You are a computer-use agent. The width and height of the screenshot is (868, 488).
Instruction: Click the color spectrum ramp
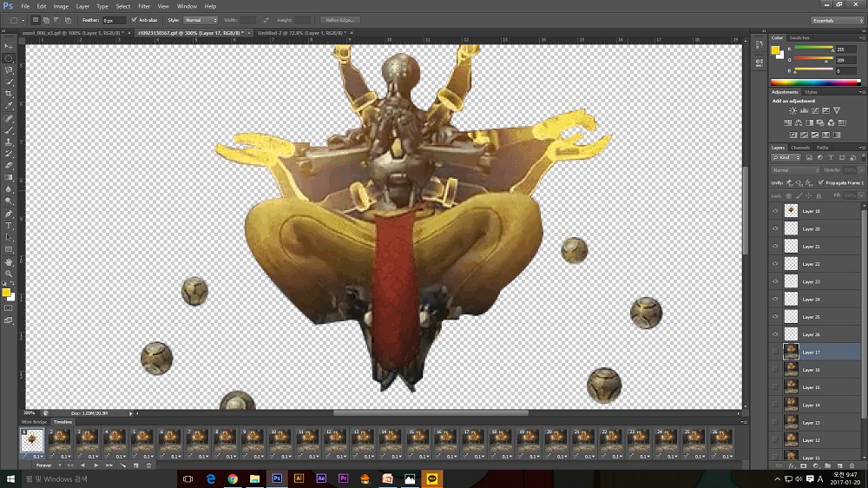point(815,82)
